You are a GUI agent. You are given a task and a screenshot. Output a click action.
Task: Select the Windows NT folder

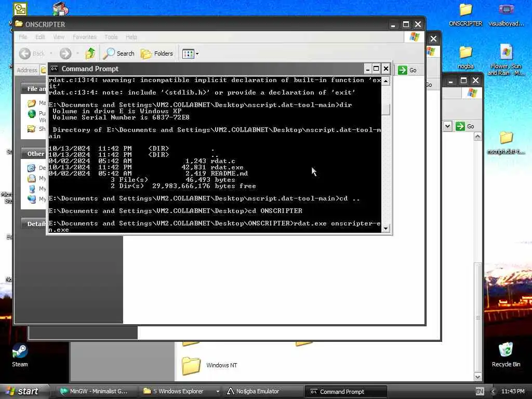point(209,365)
